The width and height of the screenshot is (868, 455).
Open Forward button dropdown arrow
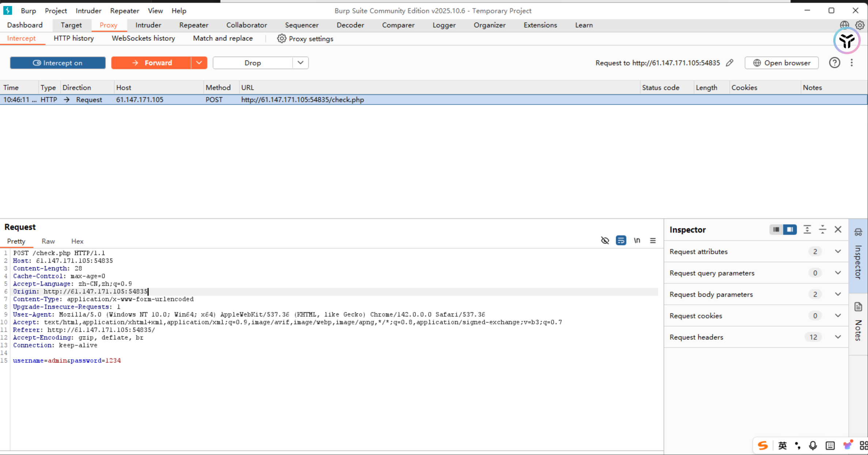[x=199, y=63]
